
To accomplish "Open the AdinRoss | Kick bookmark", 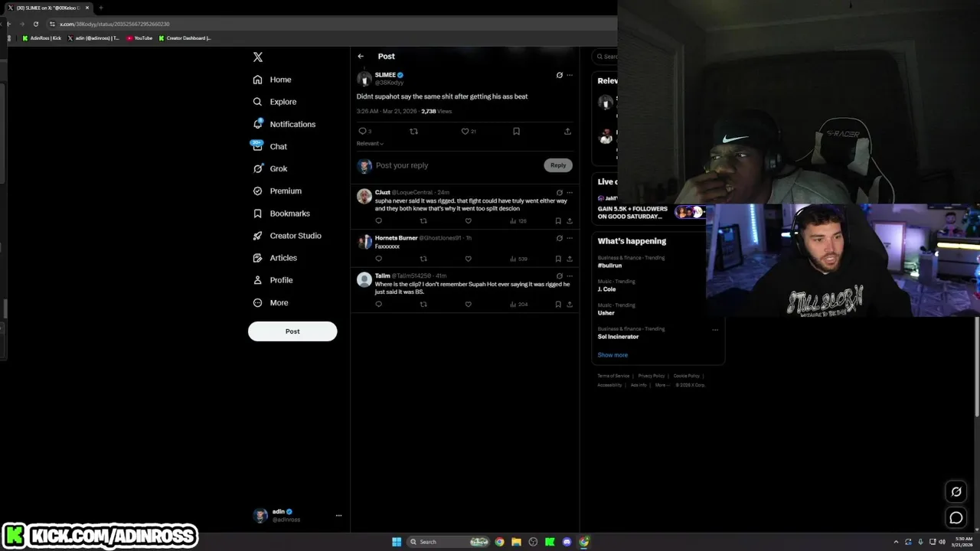I will [x=42, y=37].
